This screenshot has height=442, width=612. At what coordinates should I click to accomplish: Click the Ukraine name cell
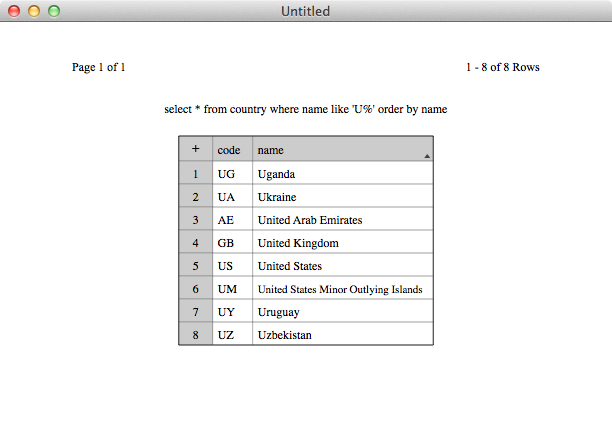(x=343, y=196)
